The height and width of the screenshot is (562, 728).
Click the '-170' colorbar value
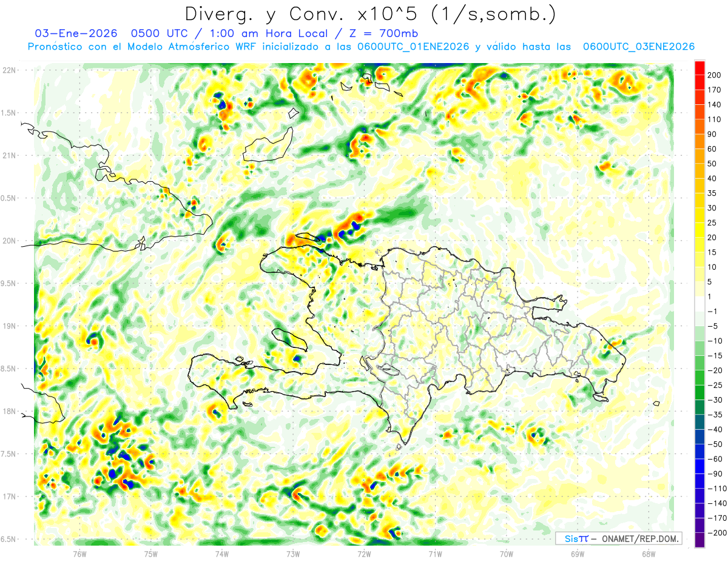pyautogui.click(x=718, y=518)
